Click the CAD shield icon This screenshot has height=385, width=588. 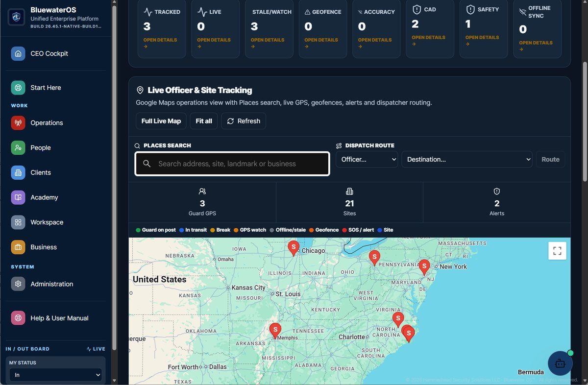pyautogui.click(x=417, y=9)
